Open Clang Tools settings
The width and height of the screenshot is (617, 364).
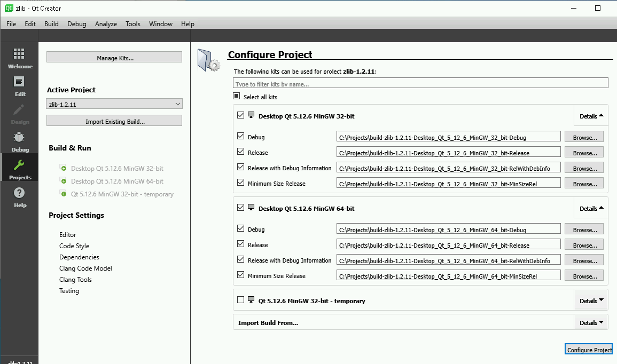click(75, 280)
